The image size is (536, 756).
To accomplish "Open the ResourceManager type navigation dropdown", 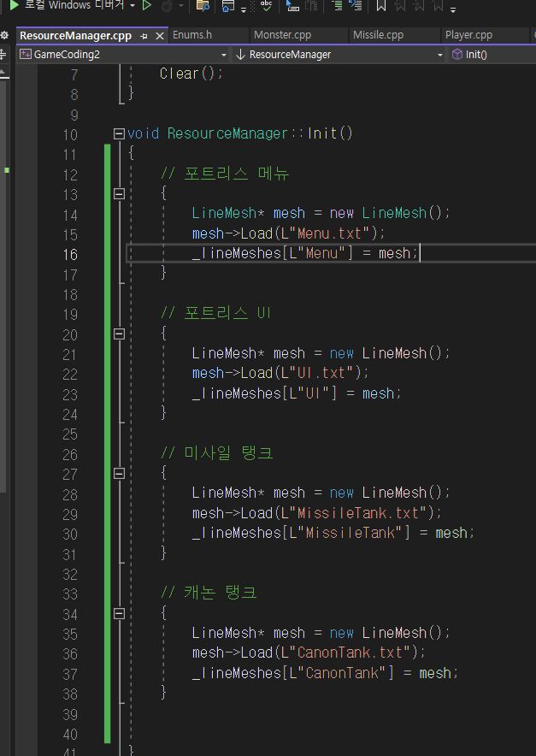I will click(339, 55).
